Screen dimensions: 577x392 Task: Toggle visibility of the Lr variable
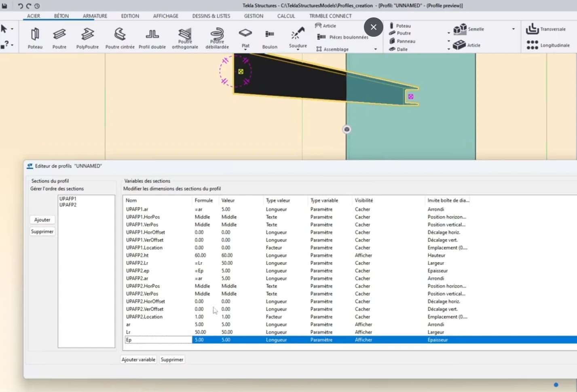pos(363,332)
